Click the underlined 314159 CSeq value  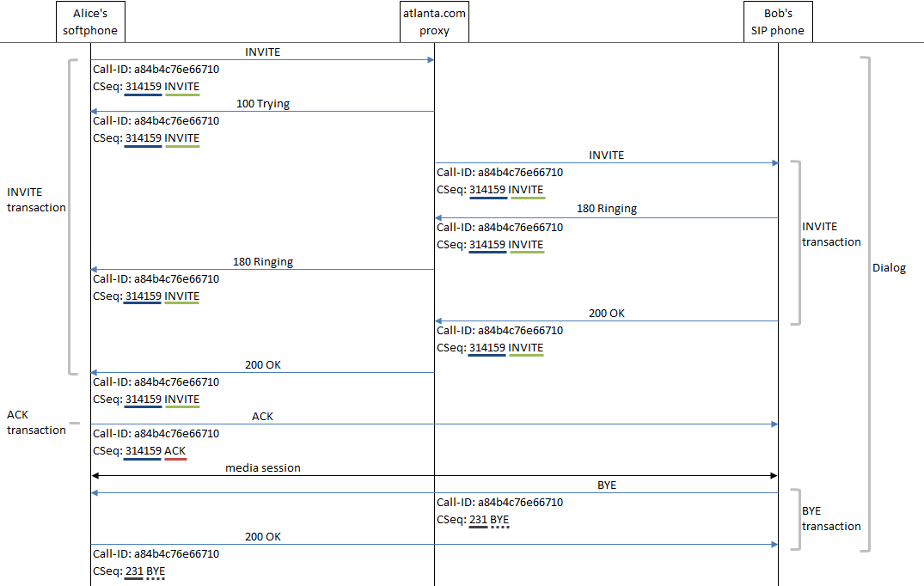pyautogui.click(x=143, y=87)
